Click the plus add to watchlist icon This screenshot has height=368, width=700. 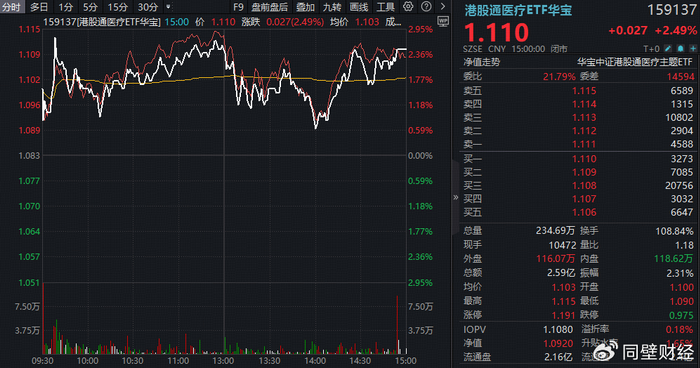(693, 48)
